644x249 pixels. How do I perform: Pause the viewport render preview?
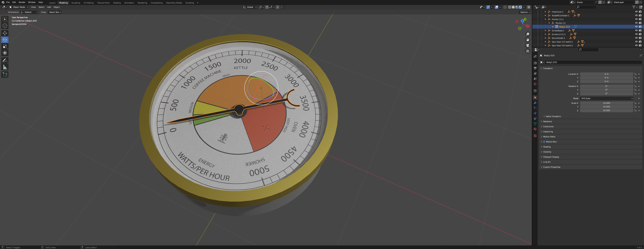(528, 7)
